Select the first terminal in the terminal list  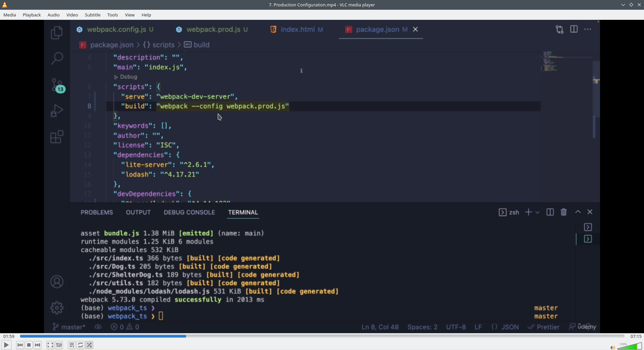[x=588, y=227]
